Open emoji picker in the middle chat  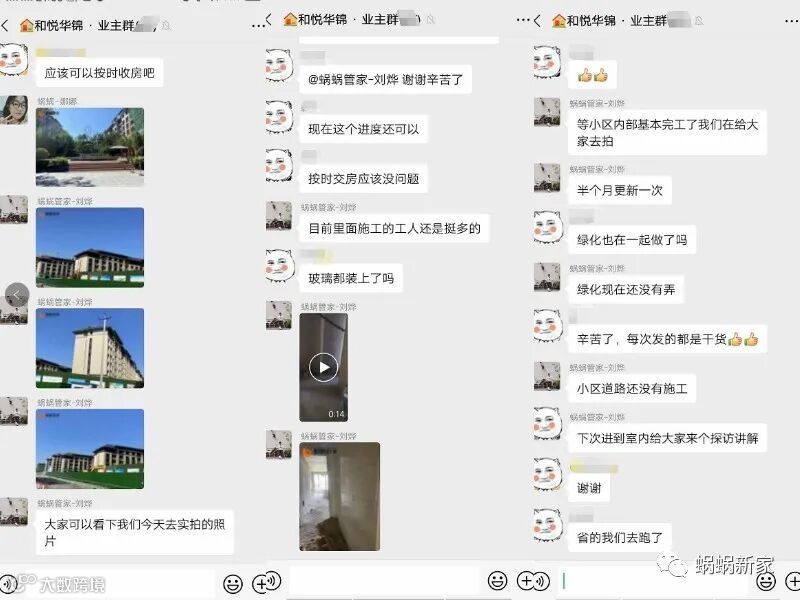coord(497,580)
